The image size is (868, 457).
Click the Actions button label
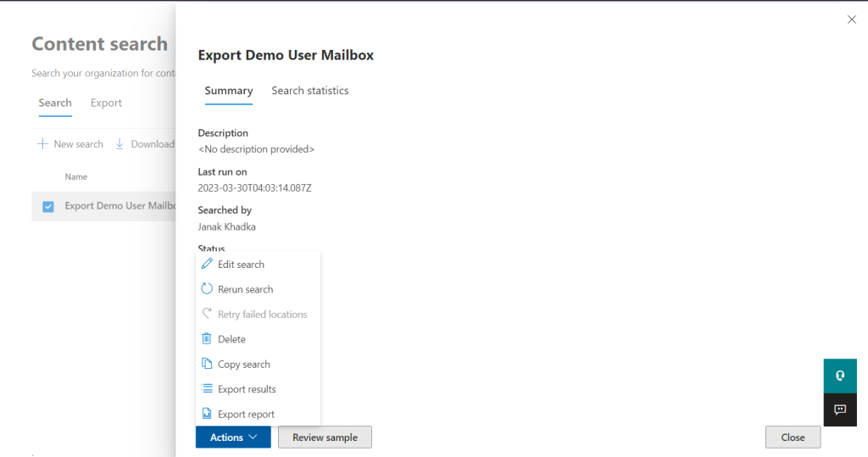coord(226,437)
